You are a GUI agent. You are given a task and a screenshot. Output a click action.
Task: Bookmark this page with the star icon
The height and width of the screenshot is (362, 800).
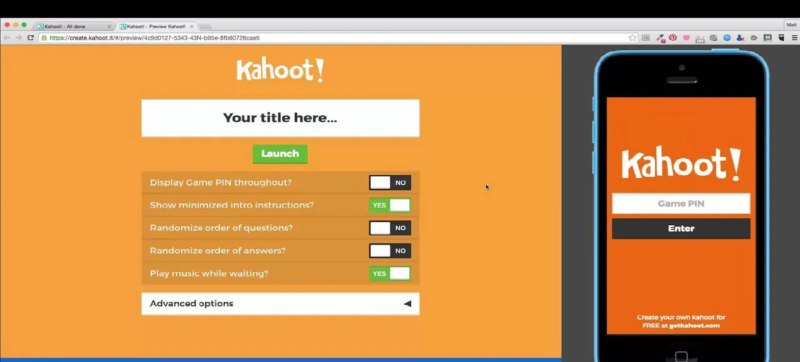(x=633, y=38)
